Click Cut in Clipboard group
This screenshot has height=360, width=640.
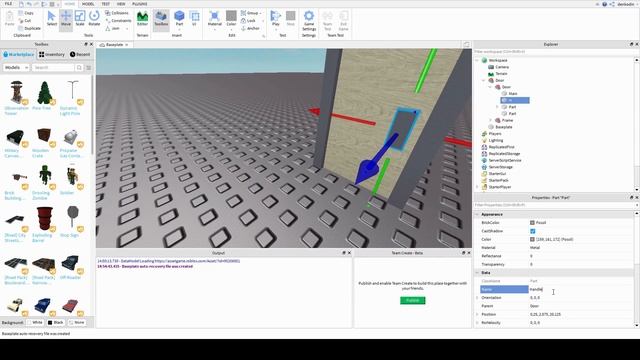pos(25,20)
